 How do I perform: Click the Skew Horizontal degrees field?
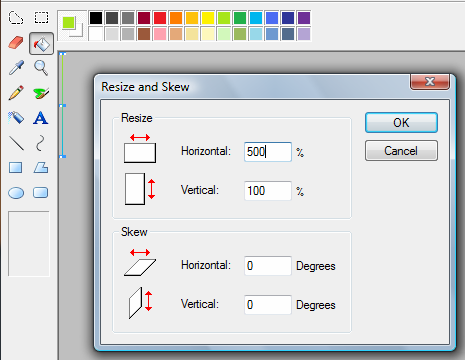point(268,266)
